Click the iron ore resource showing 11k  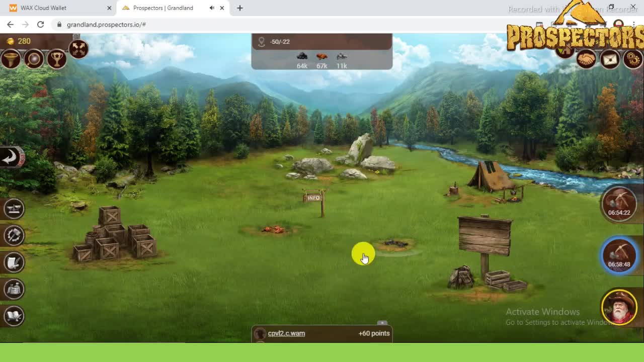click(342, 56)
